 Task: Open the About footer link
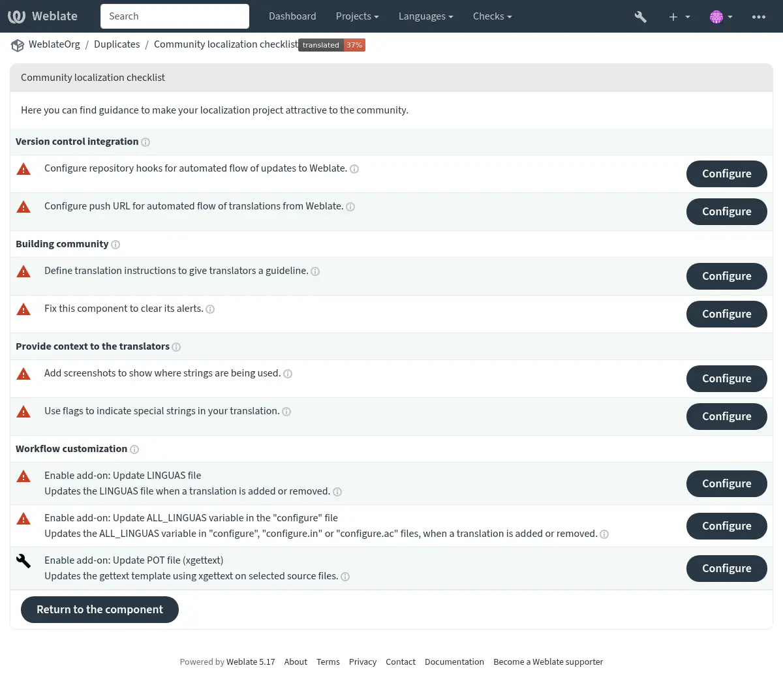296,662
